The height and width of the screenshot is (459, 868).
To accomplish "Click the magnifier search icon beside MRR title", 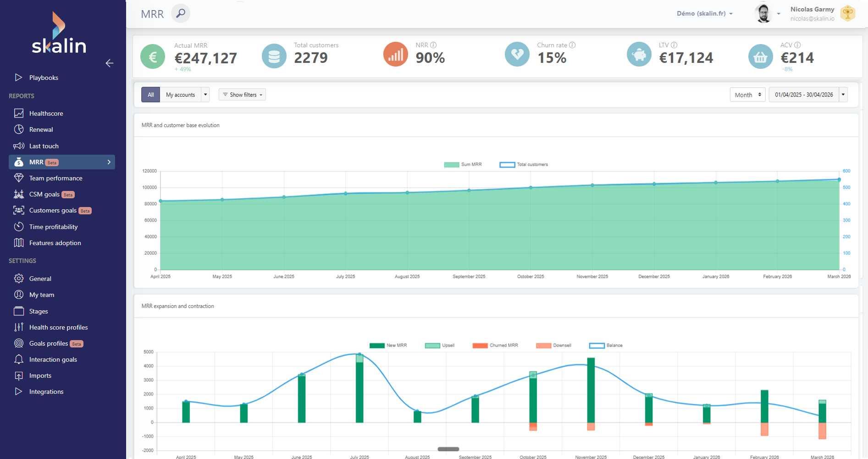I will point(181,13).
